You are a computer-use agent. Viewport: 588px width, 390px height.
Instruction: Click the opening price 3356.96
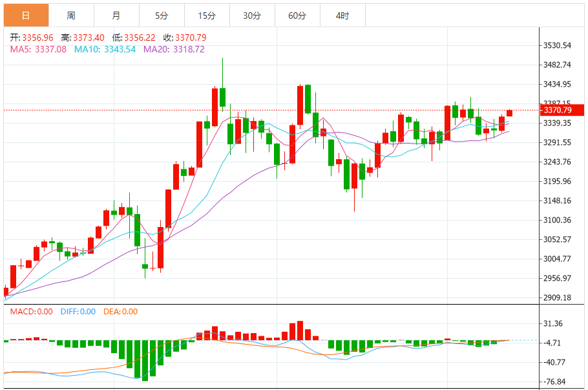tap(37, 38)
